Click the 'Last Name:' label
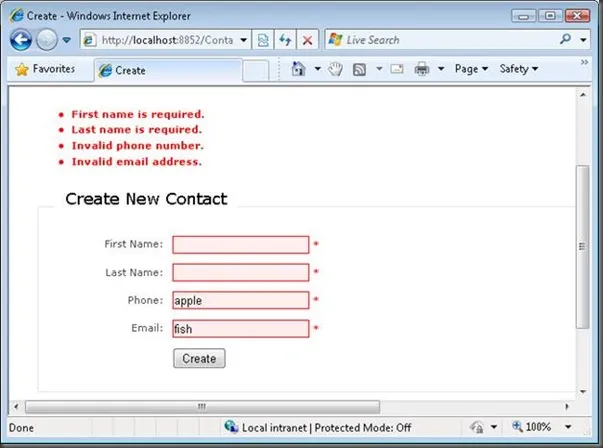This screenshot has height=448, width=603. click(134, 272)
